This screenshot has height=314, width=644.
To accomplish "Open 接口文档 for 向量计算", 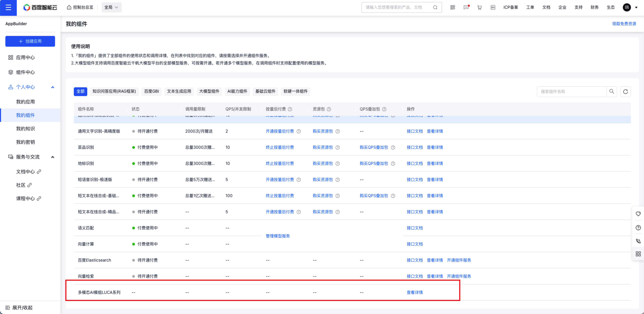I will click(414, 244).
